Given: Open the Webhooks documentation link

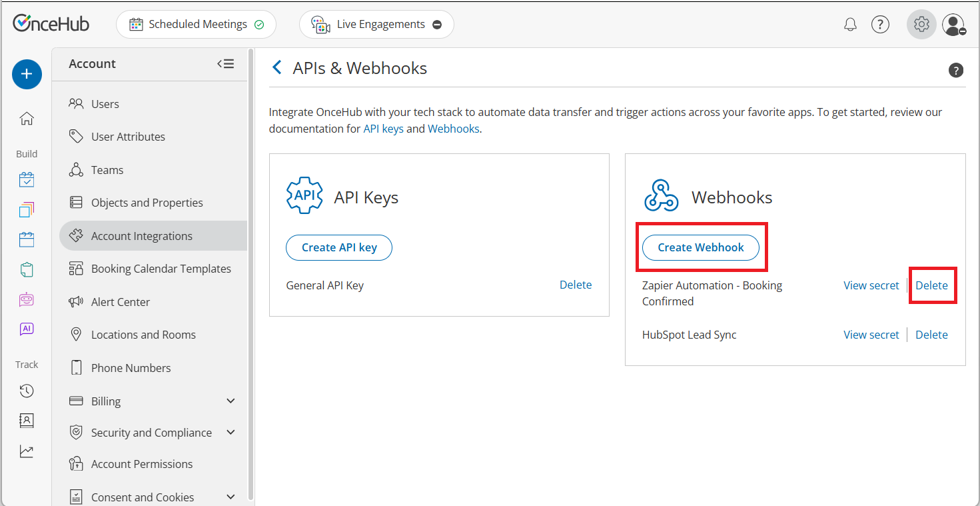Looking at the screenshot, I should click(x=453, y=128).
